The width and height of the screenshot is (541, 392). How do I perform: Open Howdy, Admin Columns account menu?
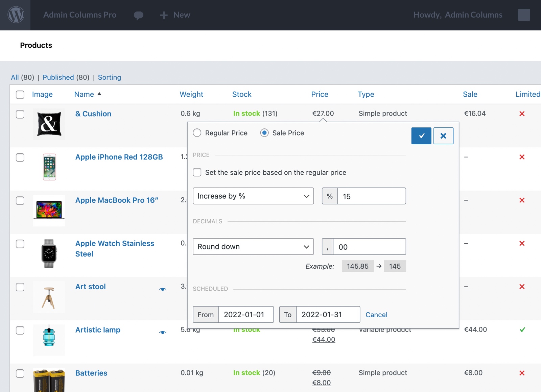pos(458,15)
